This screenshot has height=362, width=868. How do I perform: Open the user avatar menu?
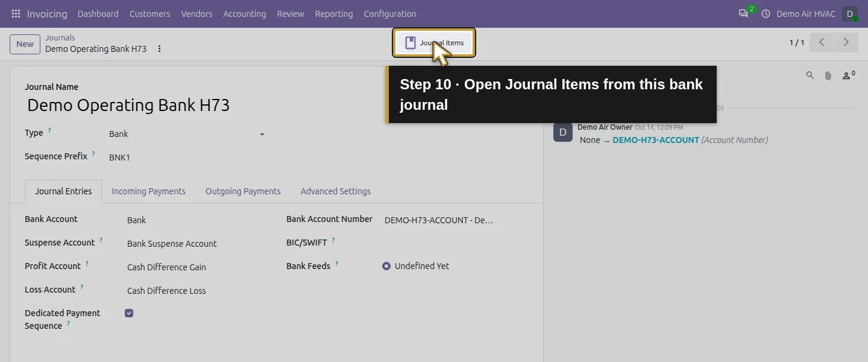click(x=849, y=13)
